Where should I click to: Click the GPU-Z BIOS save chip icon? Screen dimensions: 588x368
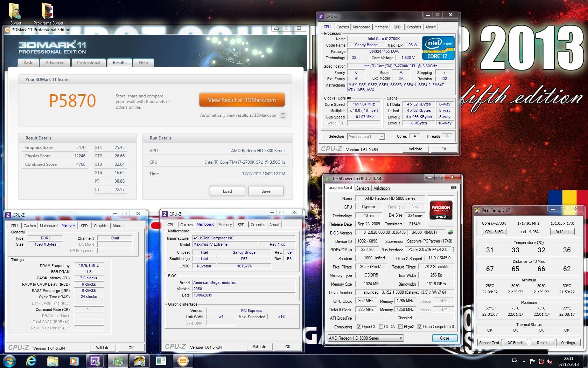tap(451, 232)
